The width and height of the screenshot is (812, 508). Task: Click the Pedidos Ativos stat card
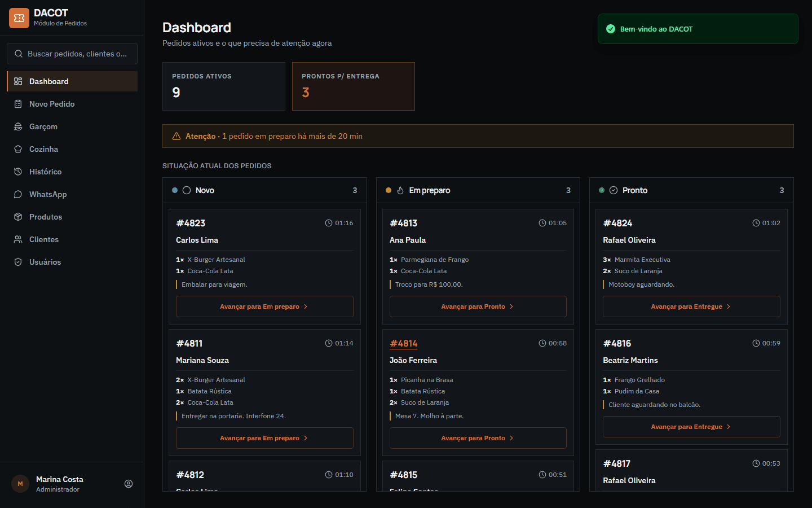[224, 86]
